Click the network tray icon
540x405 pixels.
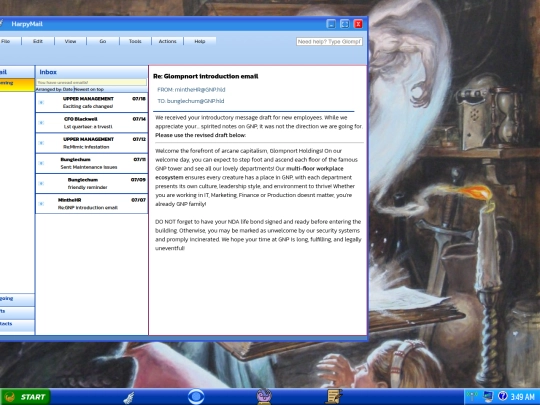click(472, 396)
